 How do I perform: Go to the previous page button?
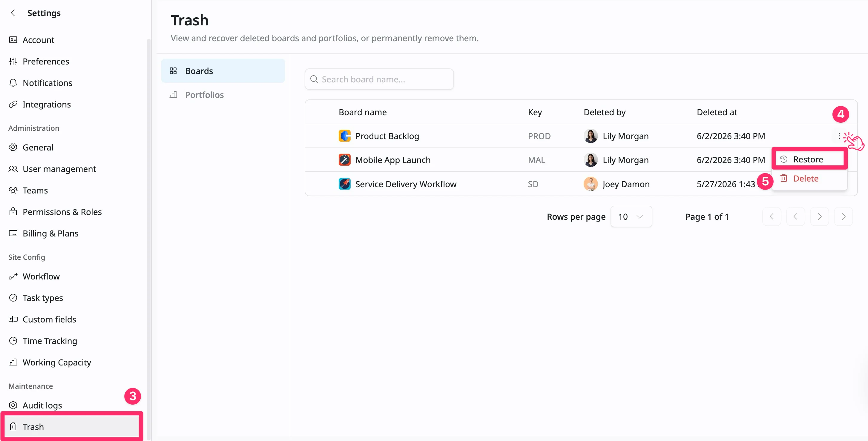point(795,217)
